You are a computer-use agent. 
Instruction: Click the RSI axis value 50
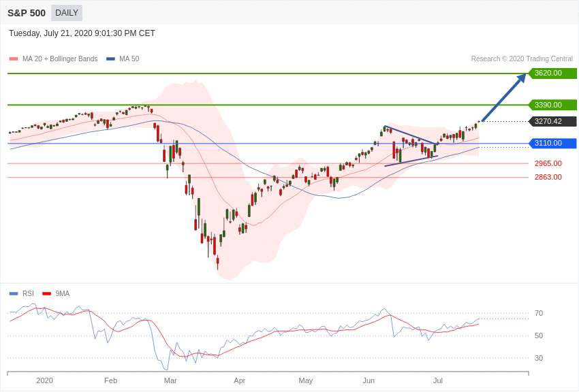click(539, 336)
